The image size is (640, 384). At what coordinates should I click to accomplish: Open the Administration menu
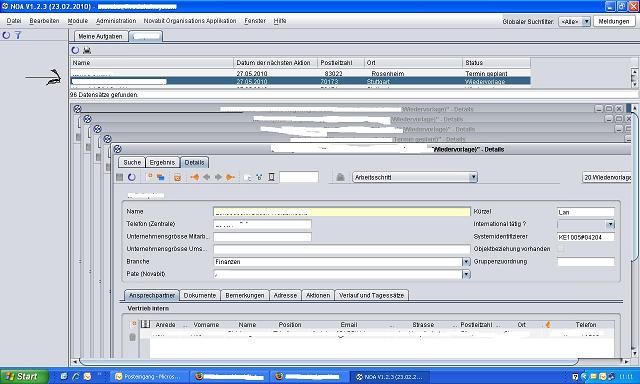(x=116, y=21)
